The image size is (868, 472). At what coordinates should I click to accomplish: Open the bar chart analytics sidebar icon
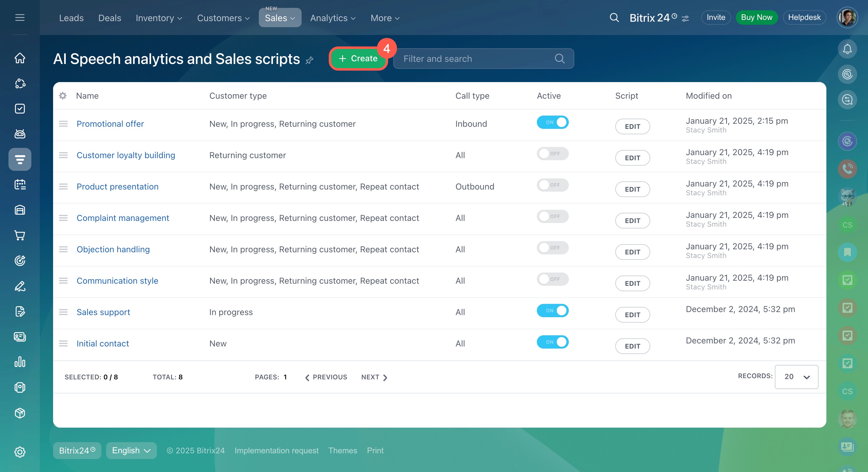[20, 362]
